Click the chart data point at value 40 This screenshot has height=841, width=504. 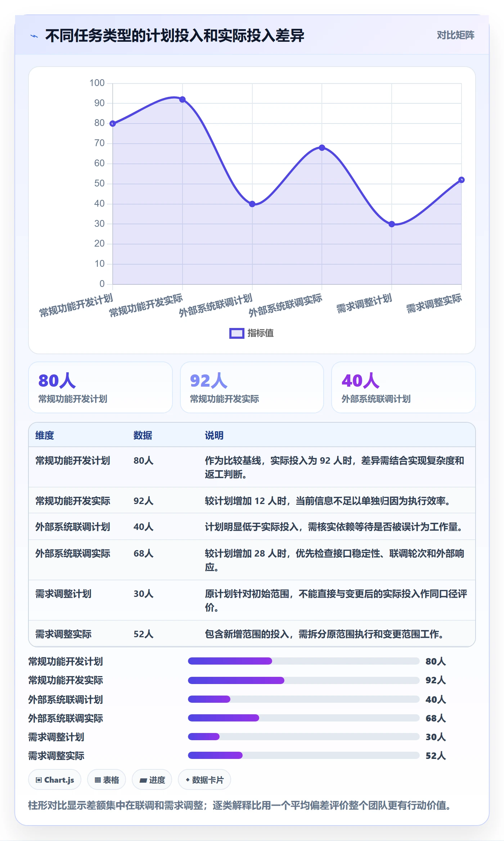tap(252, 204)
